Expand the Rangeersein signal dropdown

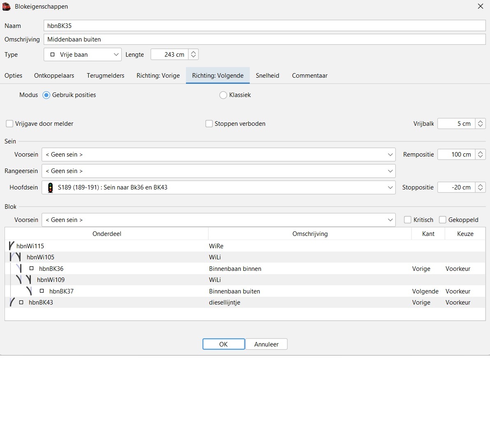coord(218,171)
